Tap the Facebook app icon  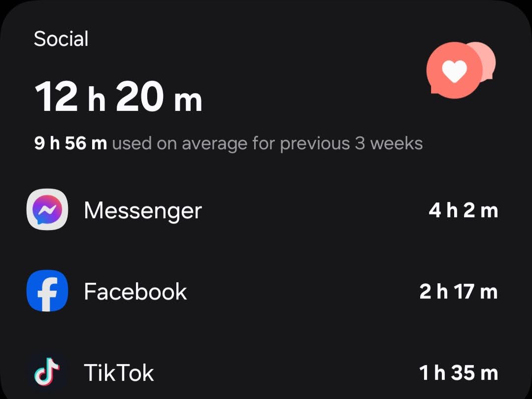(x=47, y=291)
